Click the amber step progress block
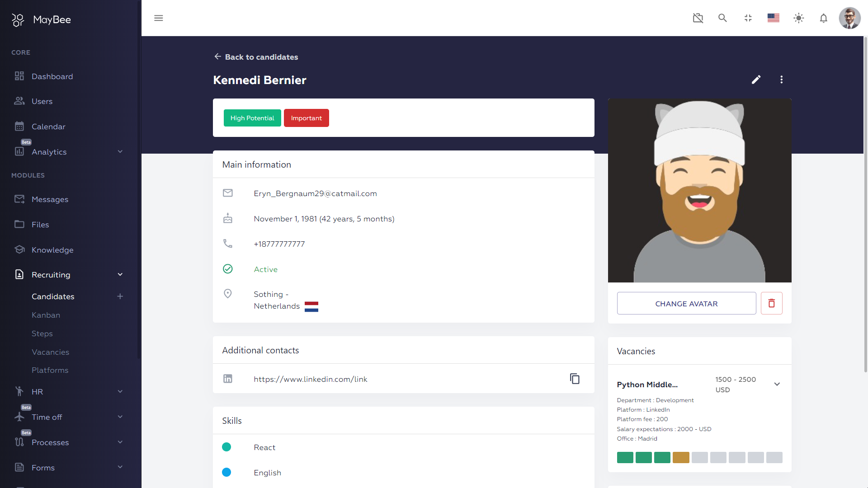Viewport: 868px width, 488px height. click(681, 457)
